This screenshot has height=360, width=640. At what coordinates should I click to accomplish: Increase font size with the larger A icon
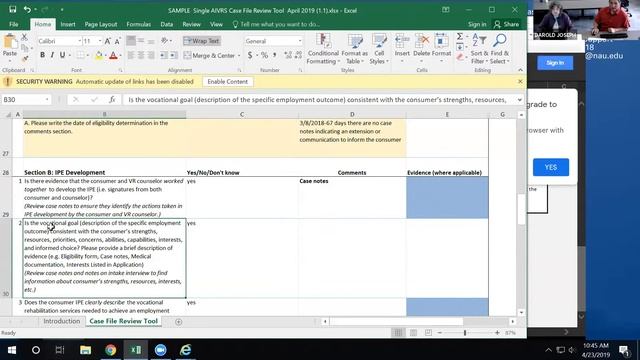pyautogui.click(x=107, y=41)
